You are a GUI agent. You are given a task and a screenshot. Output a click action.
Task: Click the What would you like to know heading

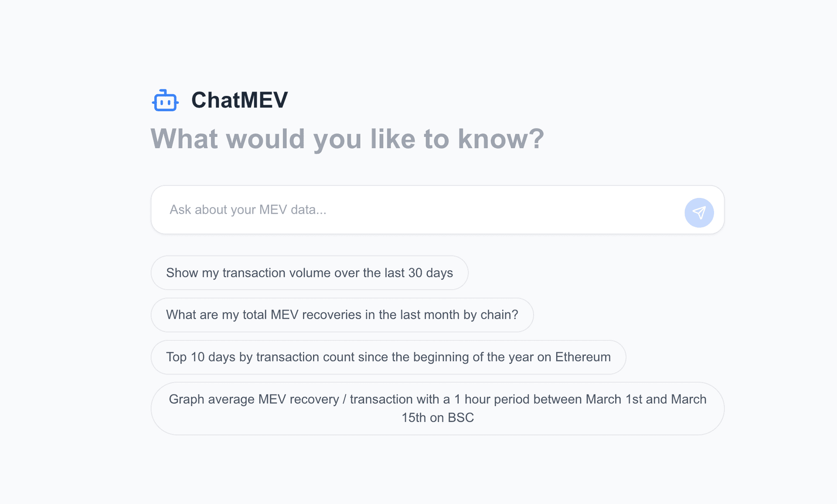(x=347, y=139)
